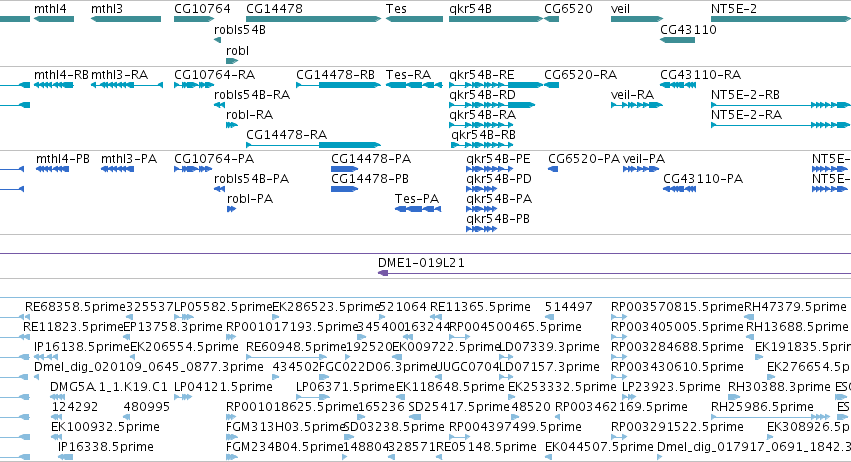851x462 pixels.
Task: Click protein label mthl4-PB
Action: 63,159
